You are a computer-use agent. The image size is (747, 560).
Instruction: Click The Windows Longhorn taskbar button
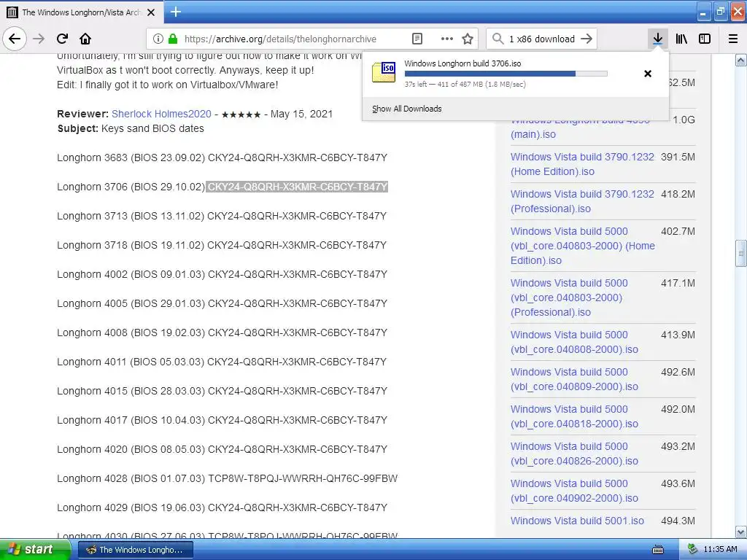[135, 550]
